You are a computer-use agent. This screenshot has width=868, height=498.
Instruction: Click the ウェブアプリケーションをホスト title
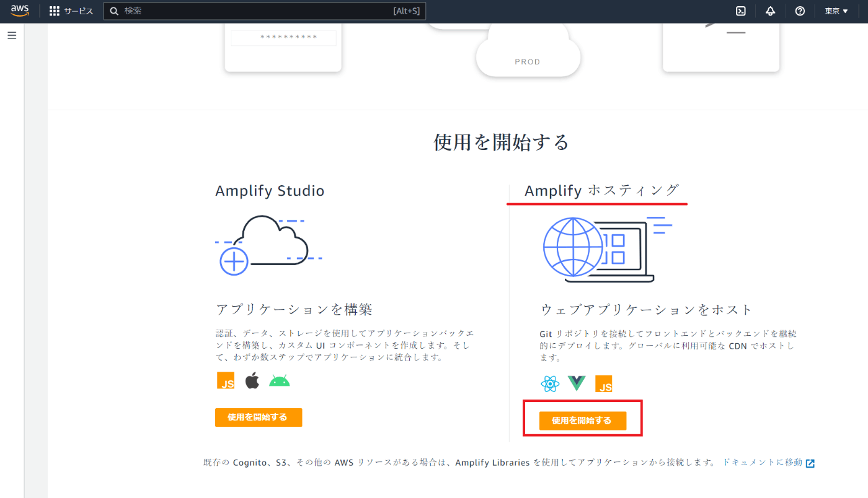[x=647, y=309]
